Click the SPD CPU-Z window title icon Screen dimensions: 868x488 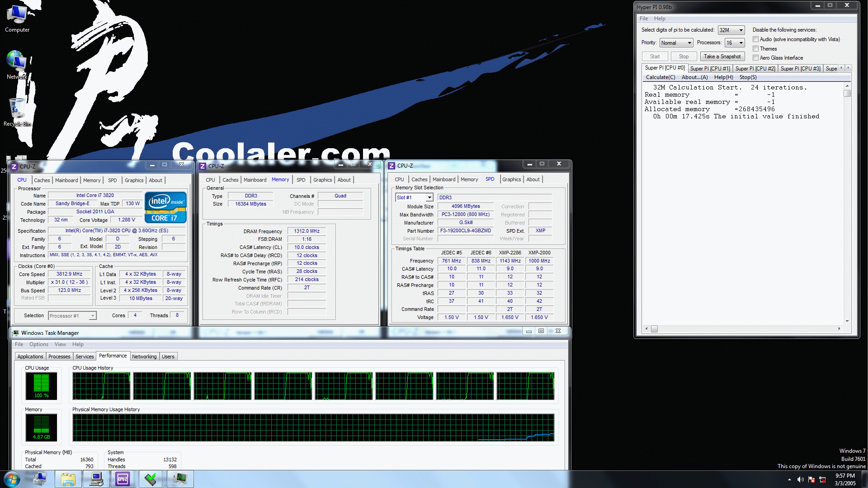(x=392, y=166)
